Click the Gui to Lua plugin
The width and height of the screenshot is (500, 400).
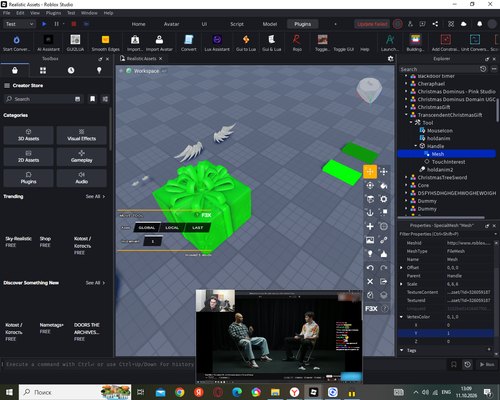[246, 43]
